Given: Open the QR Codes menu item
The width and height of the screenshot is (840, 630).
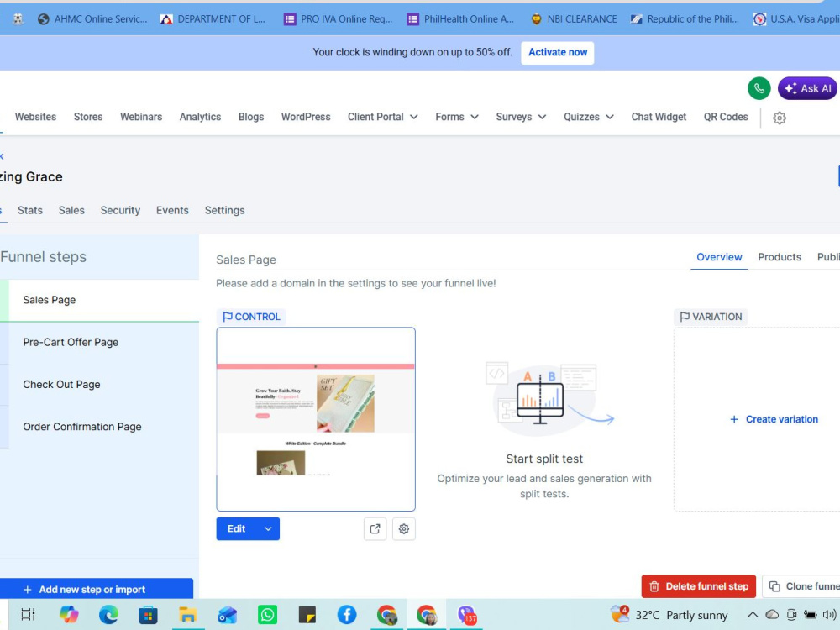Looking at the screenshot, I should (x=726, y=117).
